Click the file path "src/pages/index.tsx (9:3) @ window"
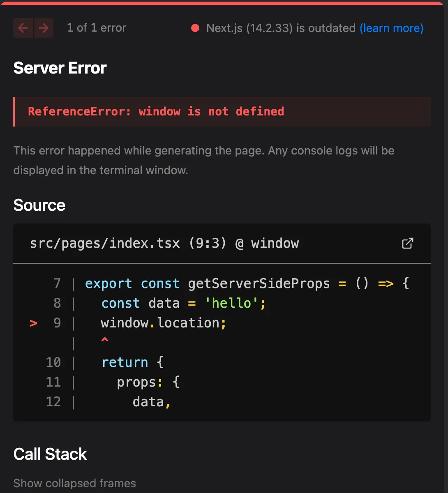Viewport: 448px width, 493px height. tap(164, 243)
